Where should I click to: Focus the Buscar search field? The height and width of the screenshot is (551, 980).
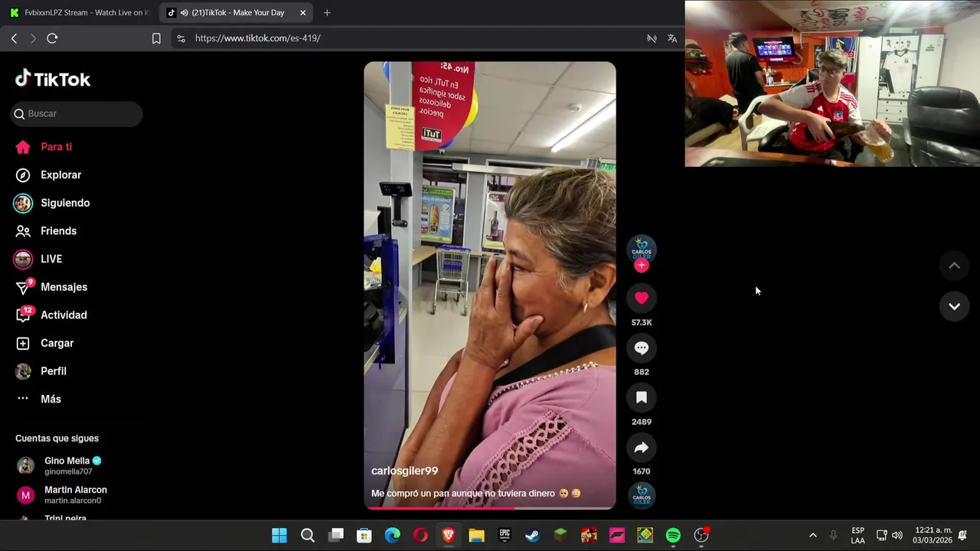tap(77, 113)
